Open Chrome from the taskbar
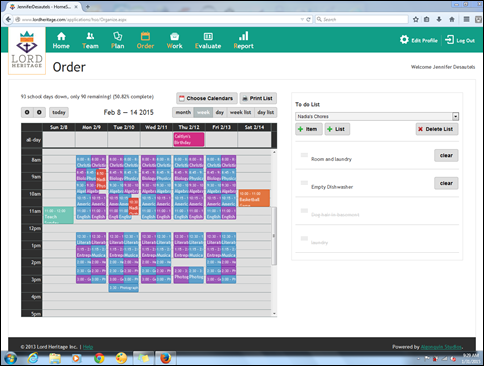The image size is (484, 366). [x=99, y=358]
